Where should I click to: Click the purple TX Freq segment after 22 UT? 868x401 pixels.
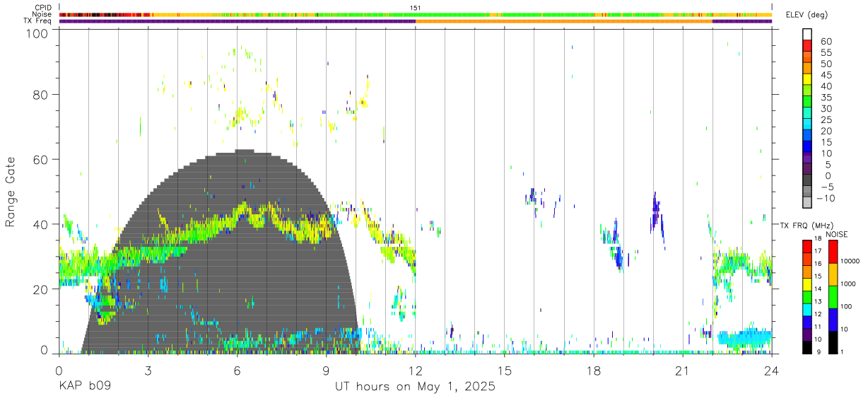tap(742, 21)
